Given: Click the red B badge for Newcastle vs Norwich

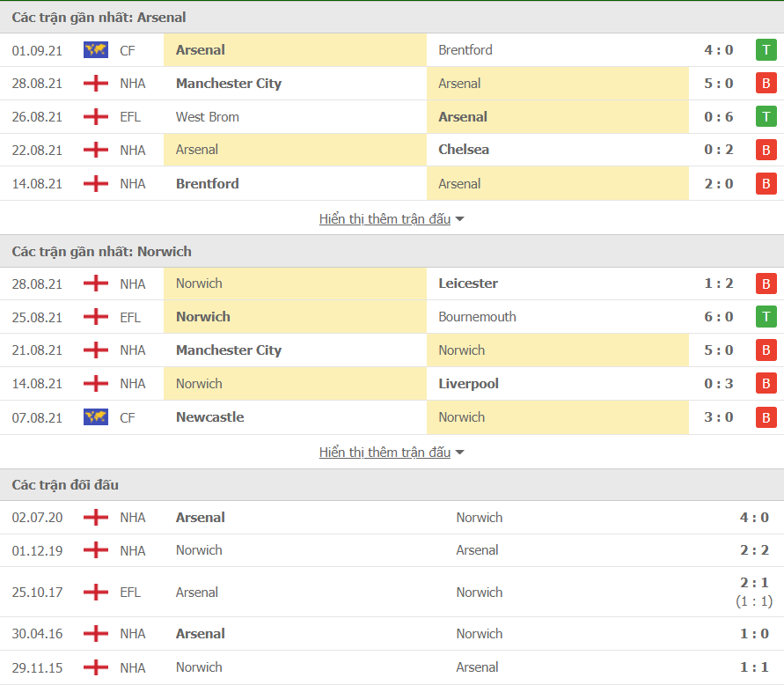Looking at the screenshot, I should coord(766,417).
